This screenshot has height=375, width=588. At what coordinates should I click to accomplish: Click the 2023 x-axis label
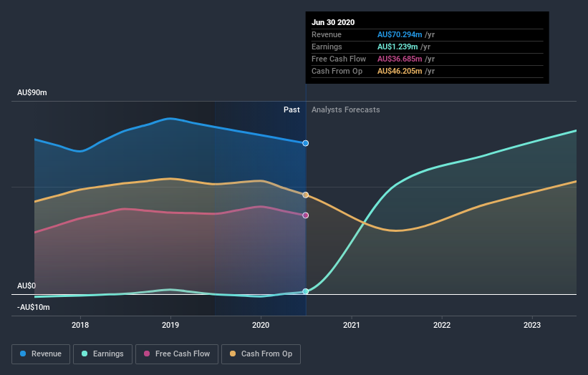[532, 325]
